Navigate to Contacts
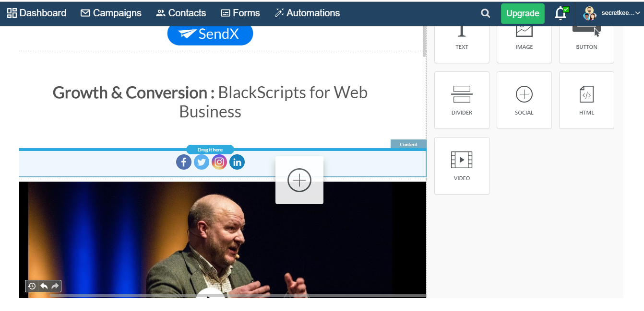644x311 pixels. pos(181,13)
